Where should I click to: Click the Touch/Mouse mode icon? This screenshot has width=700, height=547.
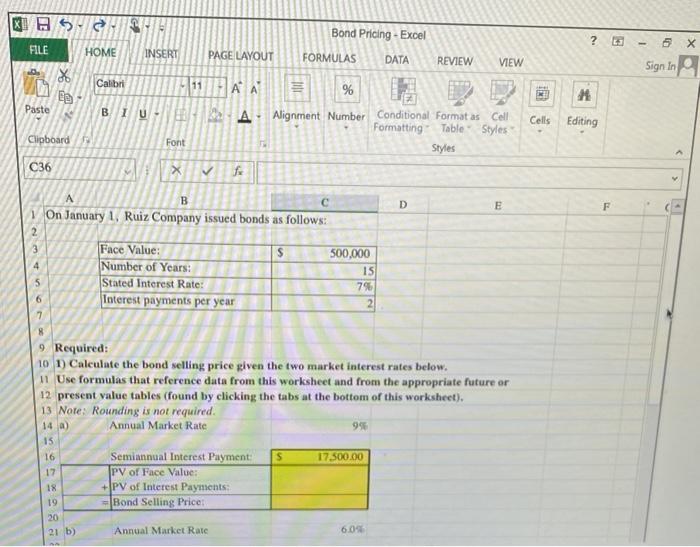click(x=135, y=25)
